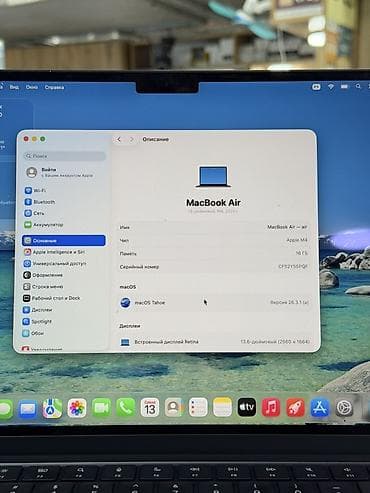Click the Память row showing 16 ГБ
Screen dimensions: 370x493
pyautogui.click(x=214, y=253)
